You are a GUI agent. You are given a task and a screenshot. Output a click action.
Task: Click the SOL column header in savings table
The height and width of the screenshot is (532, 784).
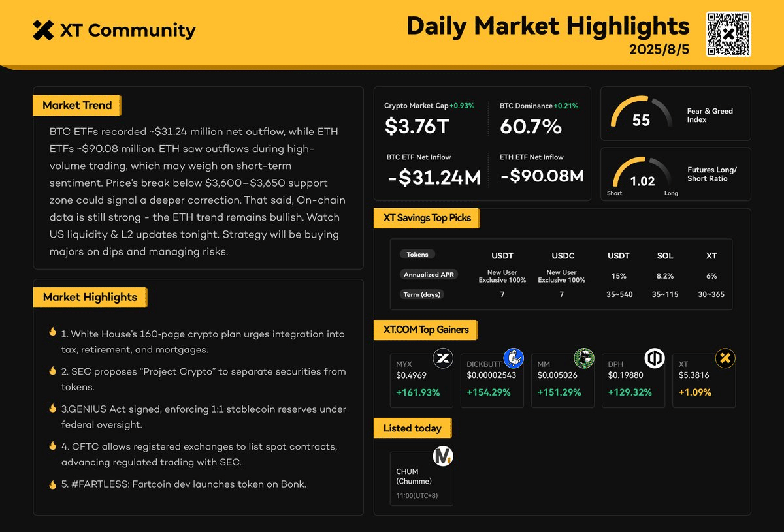pos(665,256)
